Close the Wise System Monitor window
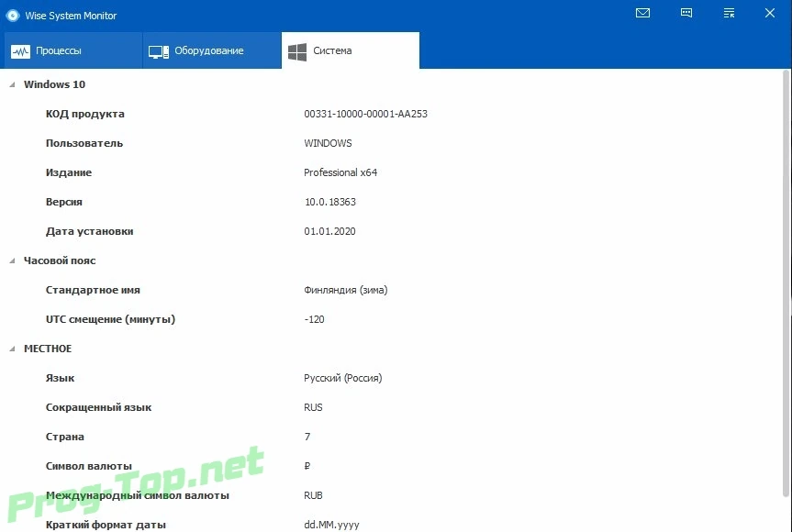 point(770,13)
